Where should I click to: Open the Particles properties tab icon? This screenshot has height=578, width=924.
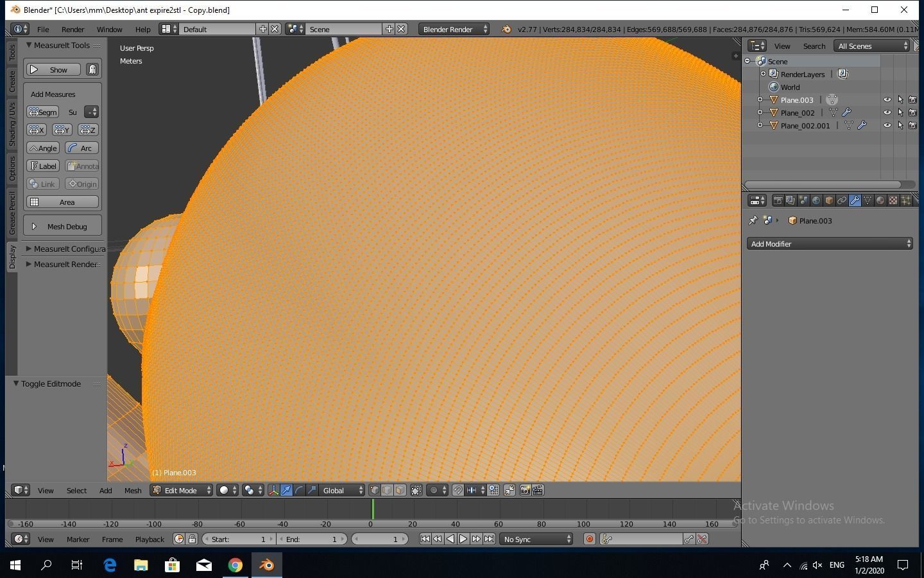906,201
